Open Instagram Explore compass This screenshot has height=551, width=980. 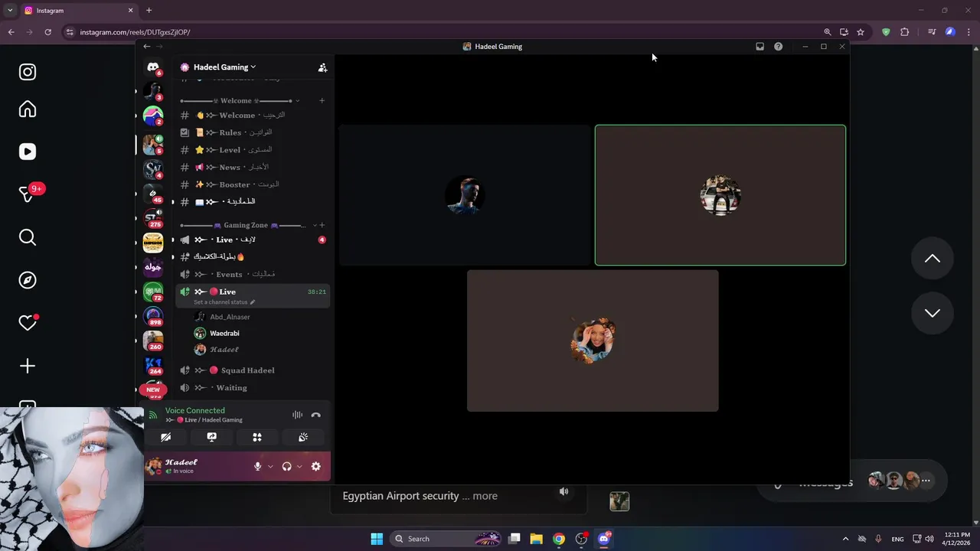click(x=28, y=280)
